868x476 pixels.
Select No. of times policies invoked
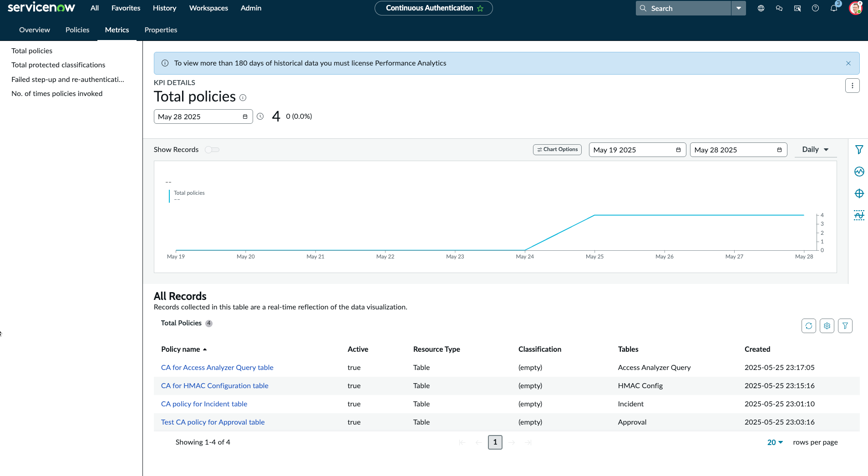pyautogui.click(x=57, y=93)
